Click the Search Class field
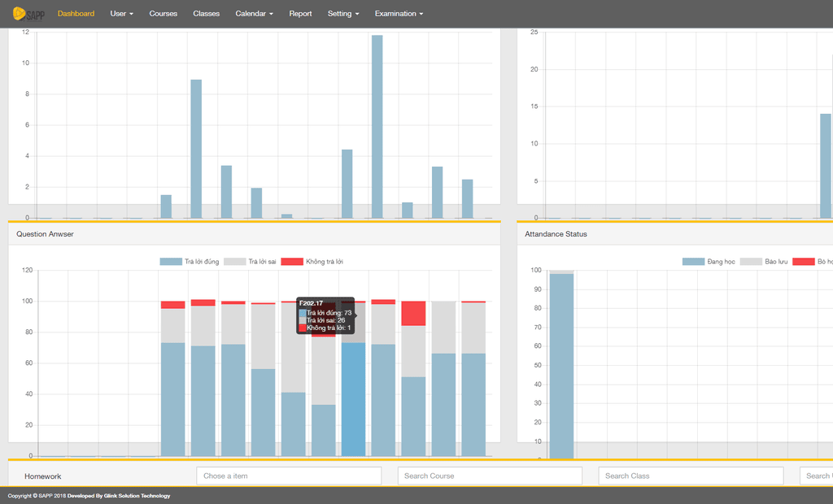The image size is (833, 504). [x=691, y=476]
